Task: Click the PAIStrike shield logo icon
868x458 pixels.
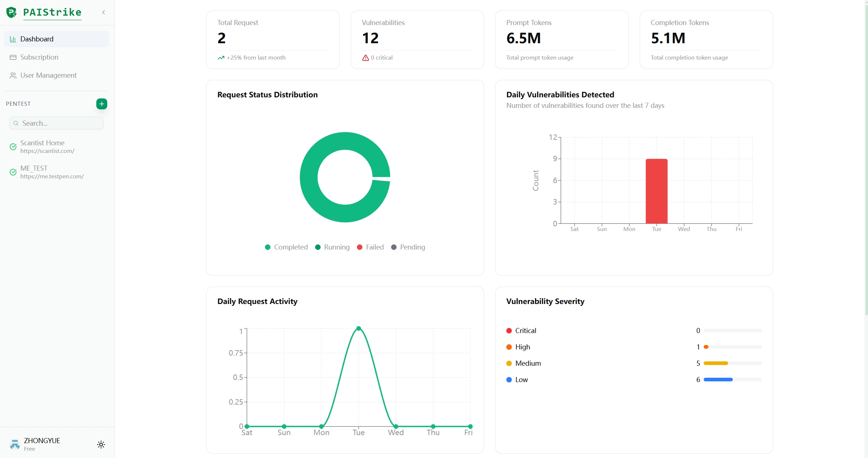Action: 12,12
